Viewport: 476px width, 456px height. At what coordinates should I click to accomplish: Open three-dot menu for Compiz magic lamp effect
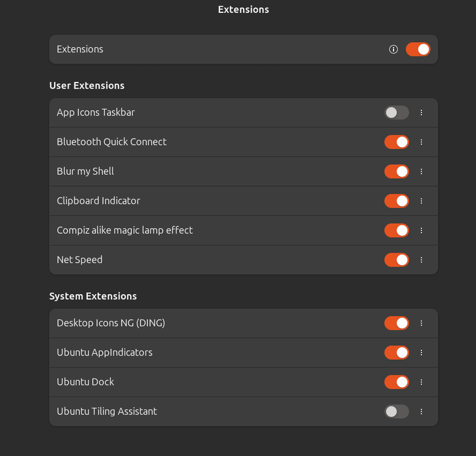(421, 230)
